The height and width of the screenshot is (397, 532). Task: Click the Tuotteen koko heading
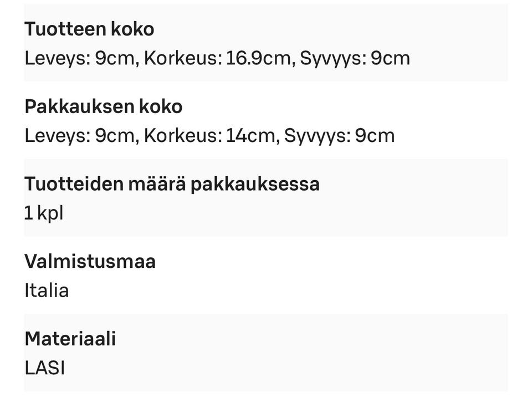[89, 29]
